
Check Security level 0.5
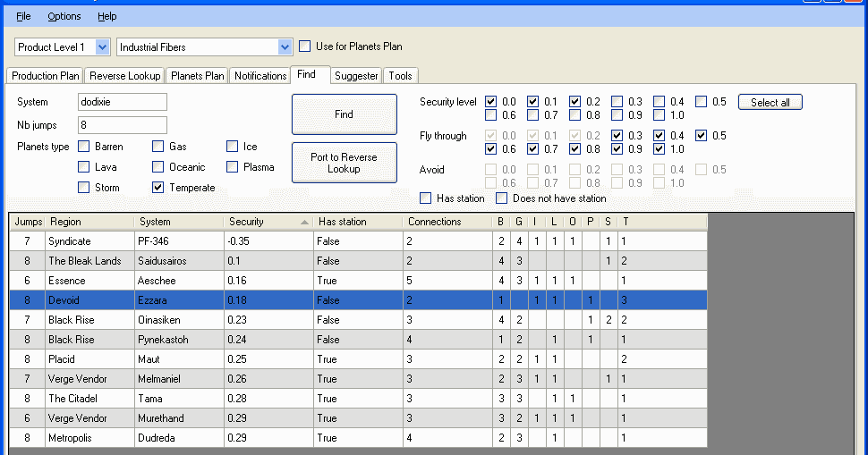point(701,102)
